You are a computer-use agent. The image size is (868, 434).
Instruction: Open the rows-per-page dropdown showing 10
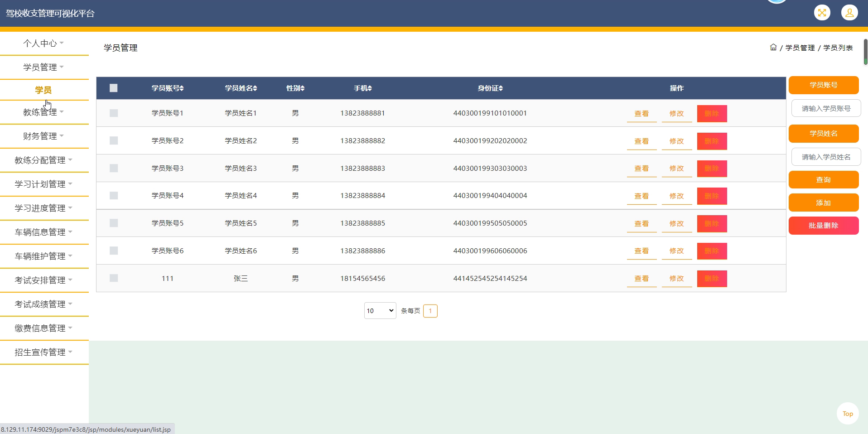pos(380,311)
